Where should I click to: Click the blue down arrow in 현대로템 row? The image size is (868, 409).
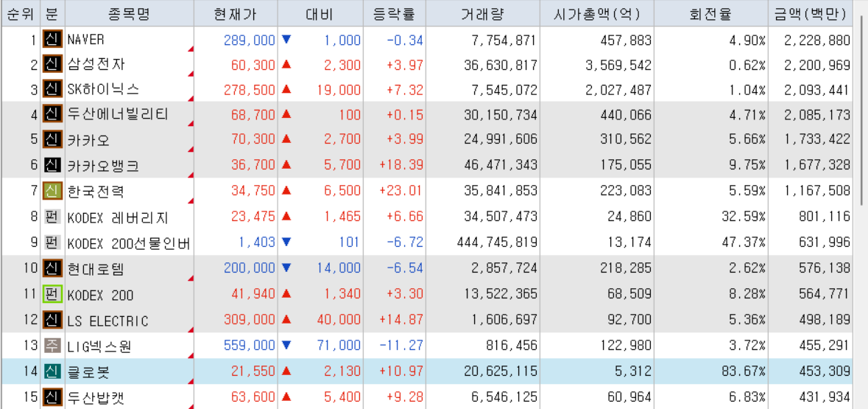point(286,269)
